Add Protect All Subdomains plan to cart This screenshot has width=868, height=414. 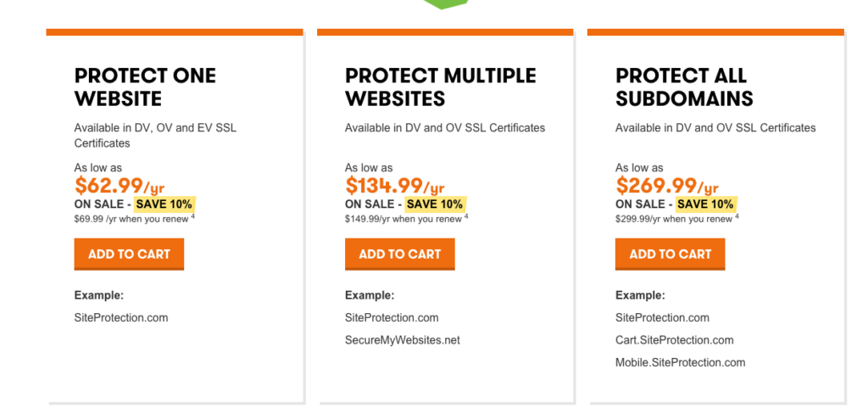click(670, 254)
